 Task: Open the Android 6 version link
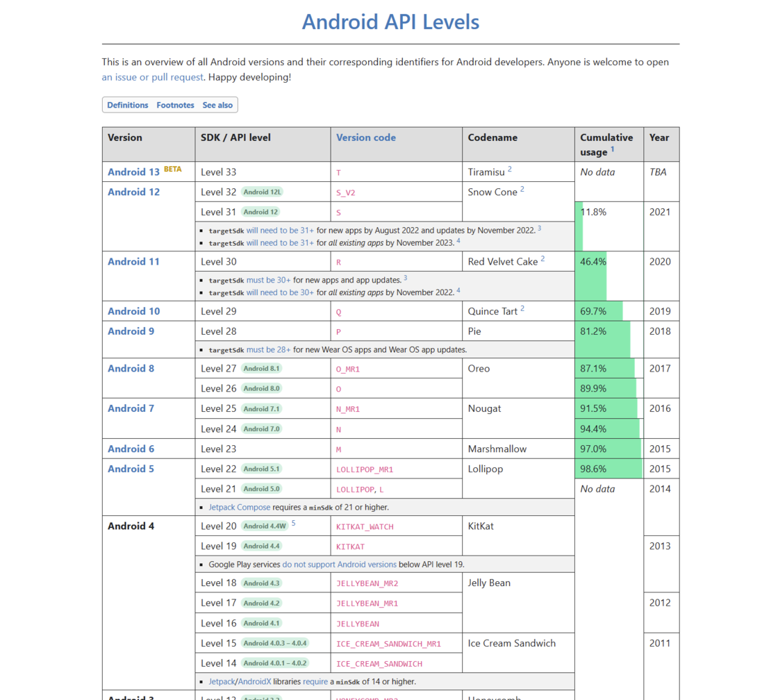pyautogui.click(x=131, y=449)
